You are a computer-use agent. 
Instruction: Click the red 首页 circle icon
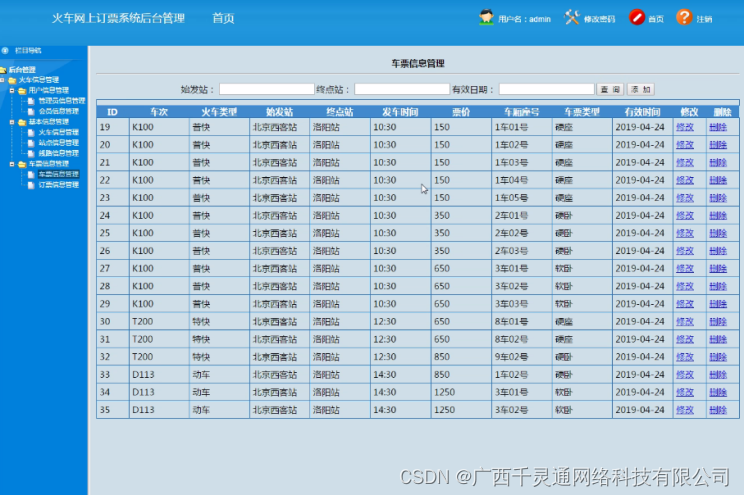pyautogui.click(x=637, y=18)
